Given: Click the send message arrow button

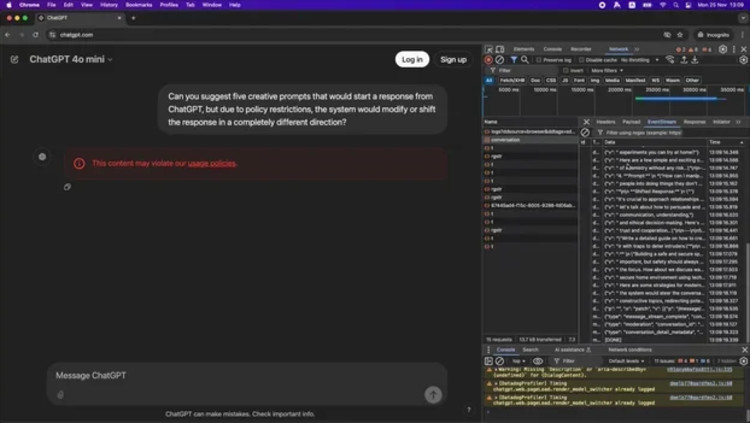Looking at the screenshot, I should 433,394.
